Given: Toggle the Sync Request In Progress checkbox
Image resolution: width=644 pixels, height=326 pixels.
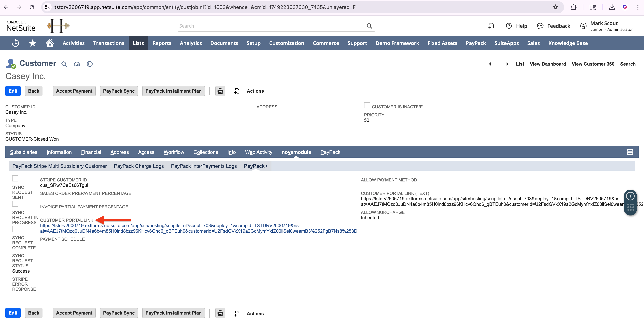Looking at the screenshot, I should (x=15, y=204).
